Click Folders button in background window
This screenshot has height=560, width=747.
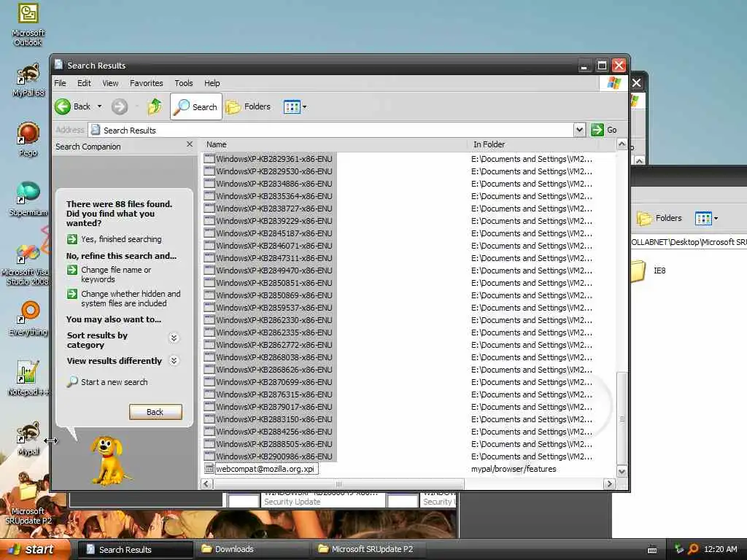click(x=660, y=218)
